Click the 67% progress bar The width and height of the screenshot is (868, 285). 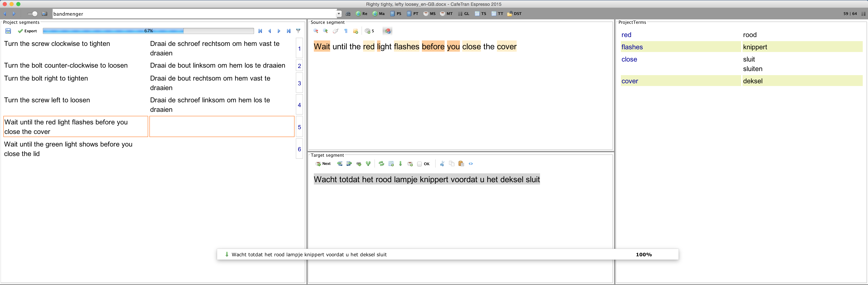(x=148, y=31)
